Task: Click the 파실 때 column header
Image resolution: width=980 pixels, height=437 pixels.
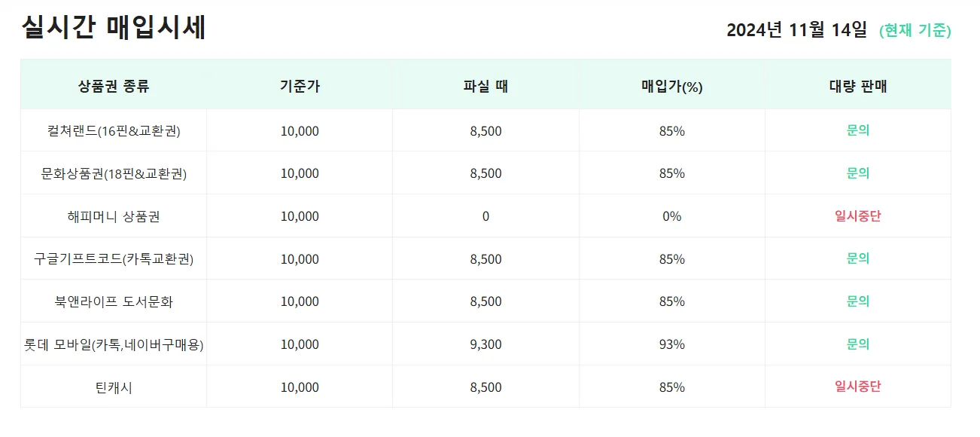Action: coord(485,86)
